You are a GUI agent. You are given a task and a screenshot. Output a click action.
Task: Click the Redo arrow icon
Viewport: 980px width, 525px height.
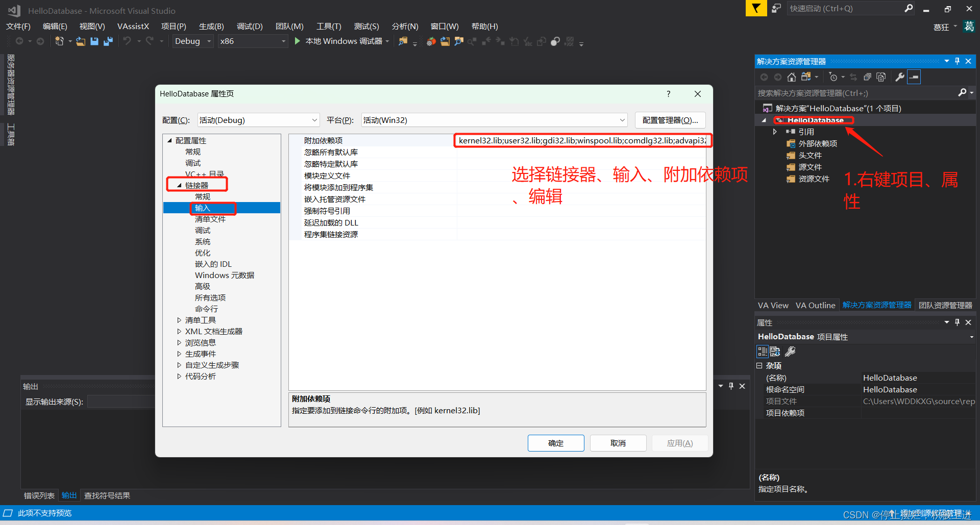pos(150,41)
